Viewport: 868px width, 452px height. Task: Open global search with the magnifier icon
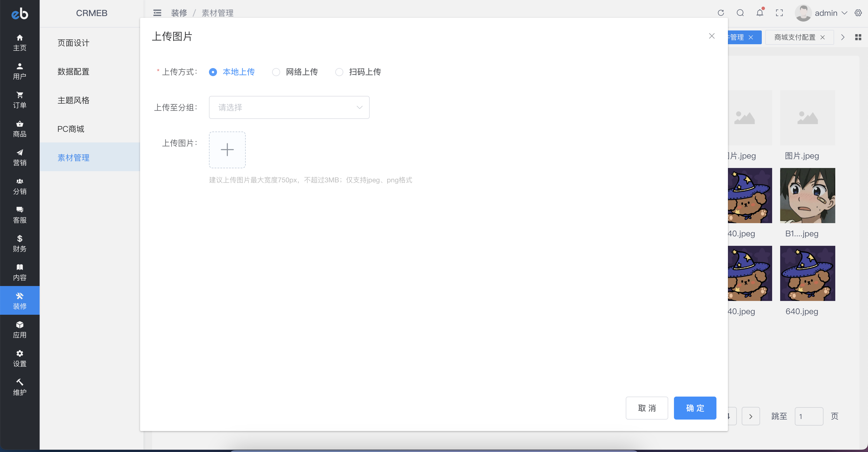point(740,13)
